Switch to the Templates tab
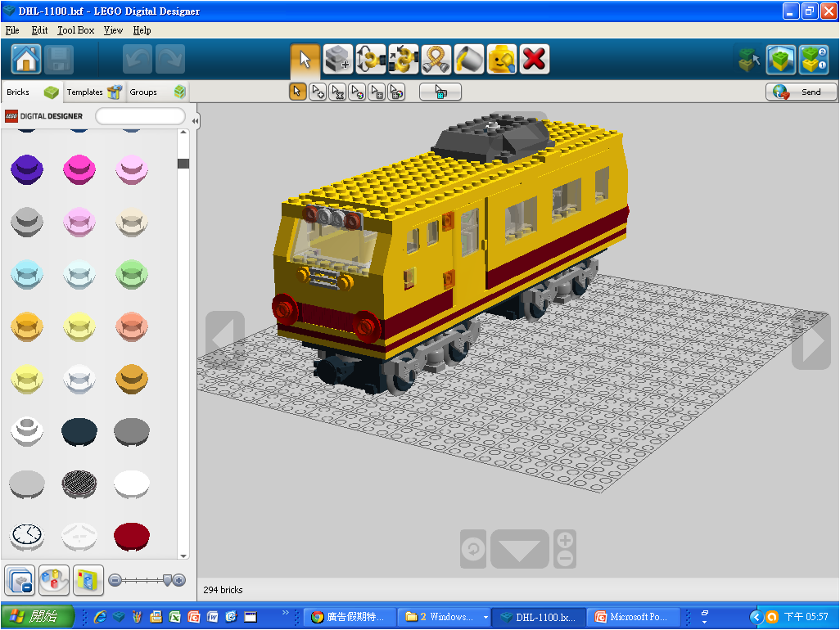Viewport: 840px width, 630px height. [x=94, y=92]
